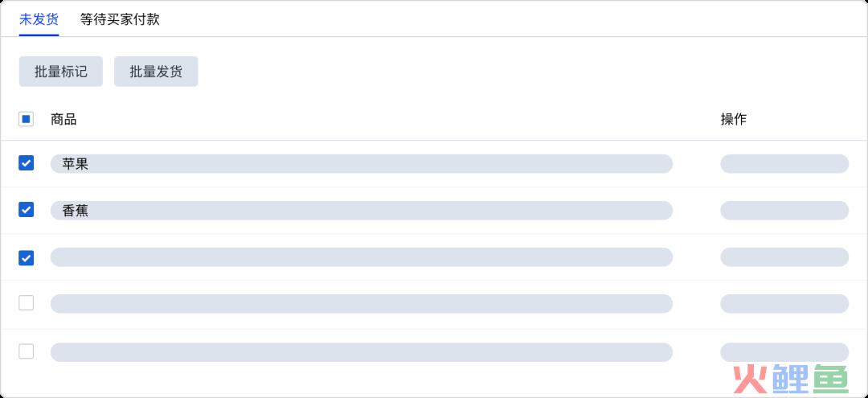Uncheck the 香蕉 row checkbox
Image resolution: width=868 pixels, height=398 pixels.
point(26,209)
